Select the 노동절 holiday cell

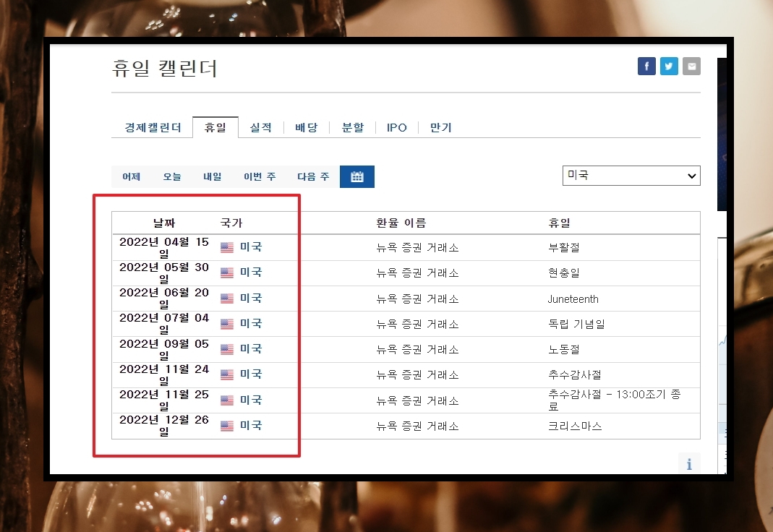click(564, 349)
